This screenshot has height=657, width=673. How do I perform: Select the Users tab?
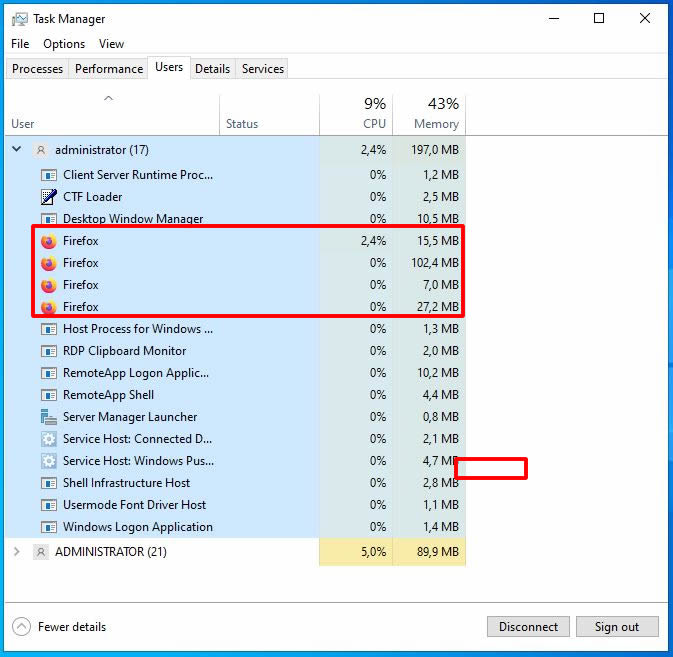[169, 67]
